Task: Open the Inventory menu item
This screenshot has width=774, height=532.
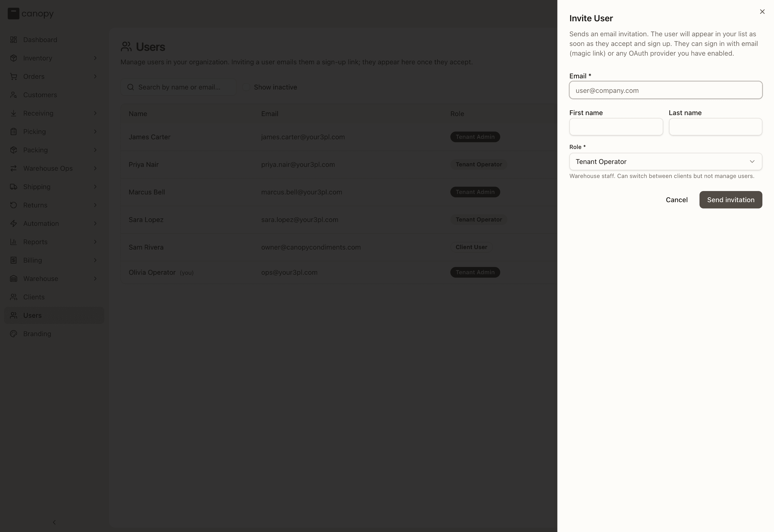Action: [54, 58]
